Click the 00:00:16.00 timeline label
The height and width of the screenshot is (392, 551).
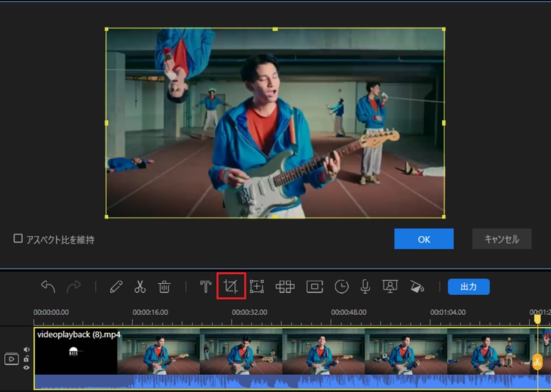tap(150, 312)
